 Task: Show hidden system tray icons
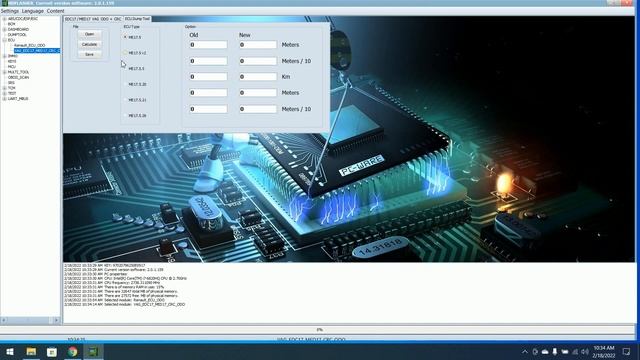pyautogui.click(x=525, y=352)
